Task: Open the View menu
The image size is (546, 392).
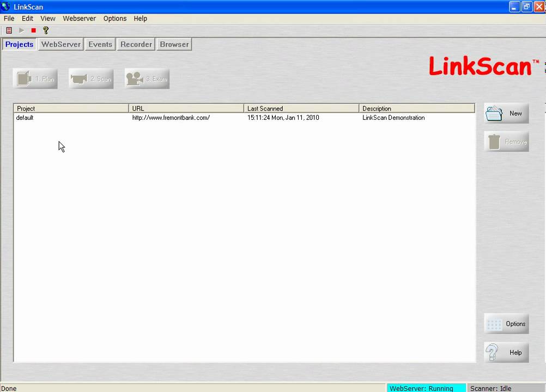Action: click(48, 19)
